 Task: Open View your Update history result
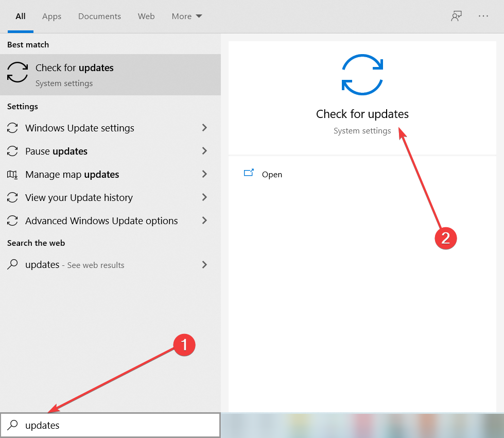point(110,197)
